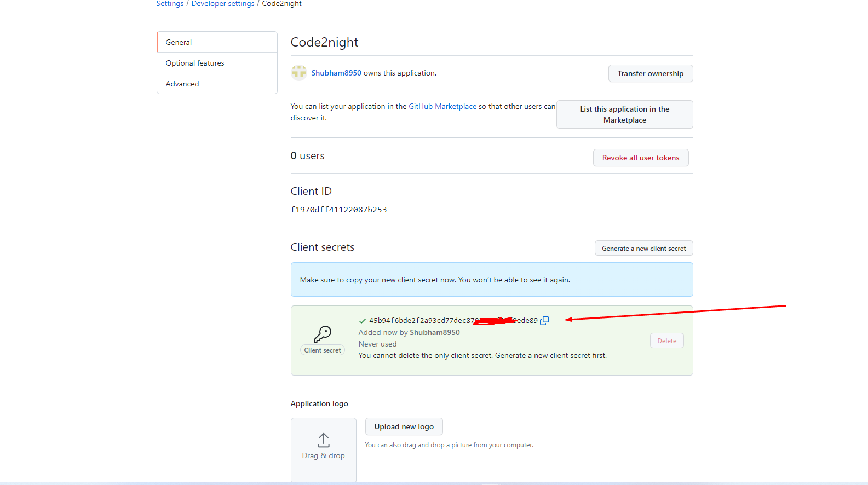Click the Code2night breadcrumb text
Screen dimensions: 868x485
281,4
